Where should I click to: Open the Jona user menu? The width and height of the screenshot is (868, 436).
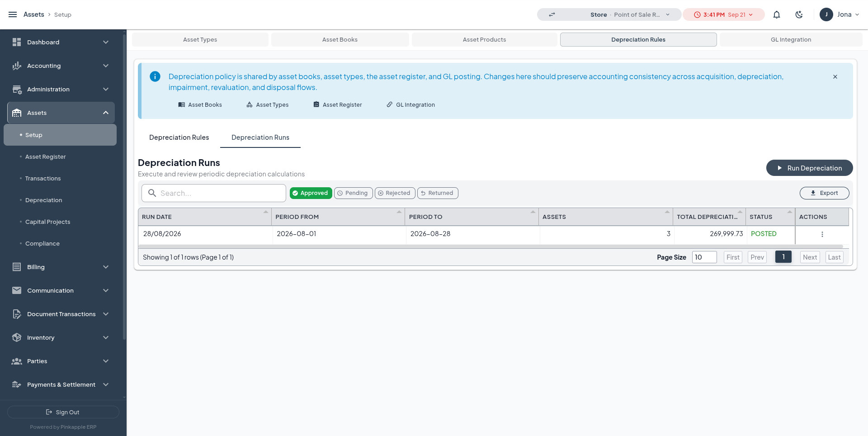coord(840,14)
